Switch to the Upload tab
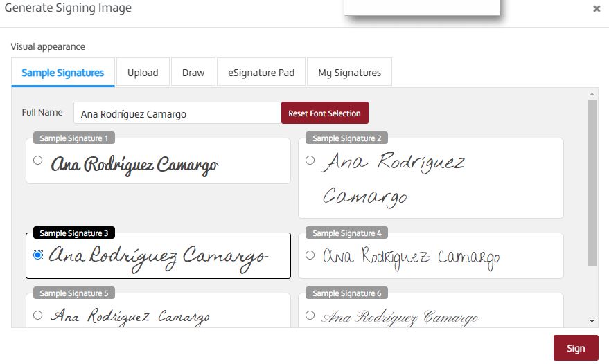The width and height of the screenshot is (609, 364). click(x=143, y=73)
